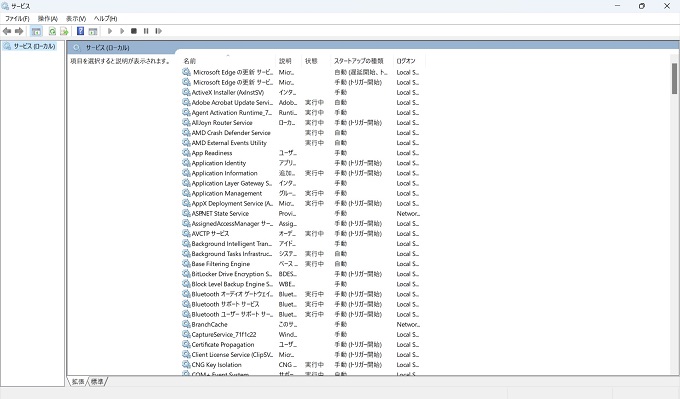Click the 実行中 status of Base Filtering Engine
The height and width of the screenshot is (399, 680).
(314, 264)
